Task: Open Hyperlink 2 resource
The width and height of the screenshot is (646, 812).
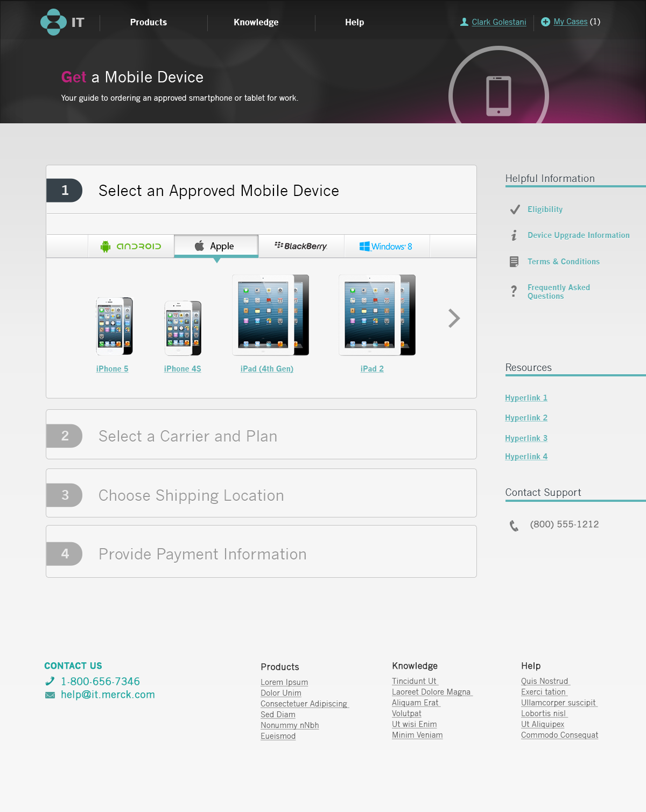Action: pos(526,418)
